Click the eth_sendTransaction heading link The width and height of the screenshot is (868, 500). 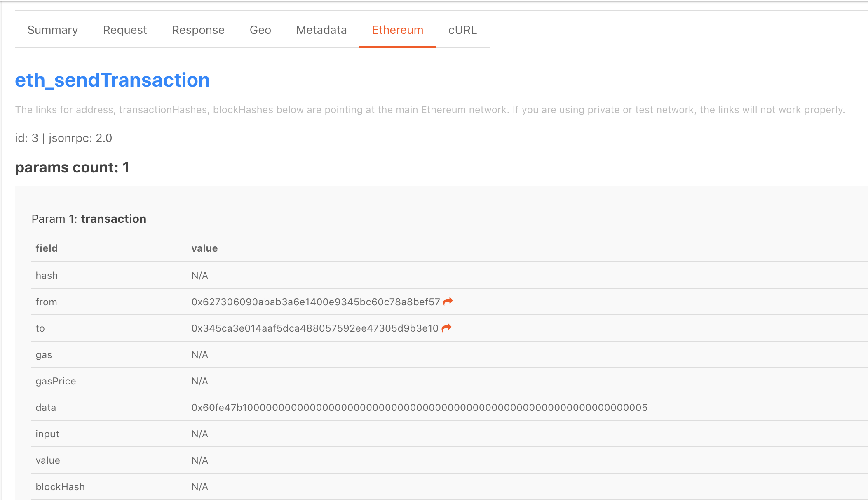click(x=113, y=80)
